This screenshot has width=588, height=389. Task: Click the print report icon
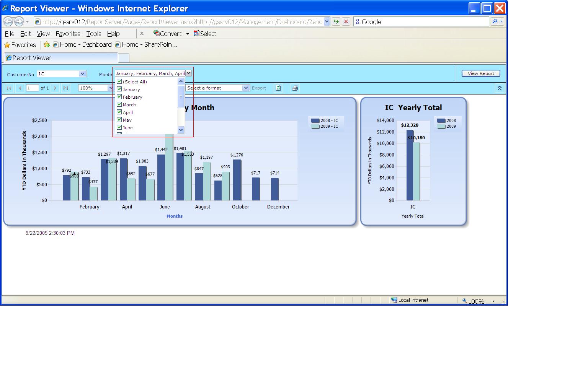coord(295,88)
